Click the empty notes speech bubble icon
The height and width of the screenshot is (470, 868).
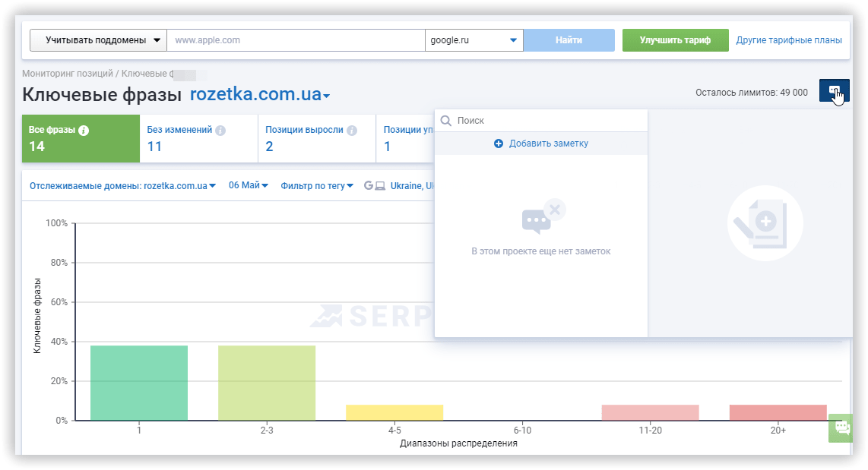pos(543,217)
